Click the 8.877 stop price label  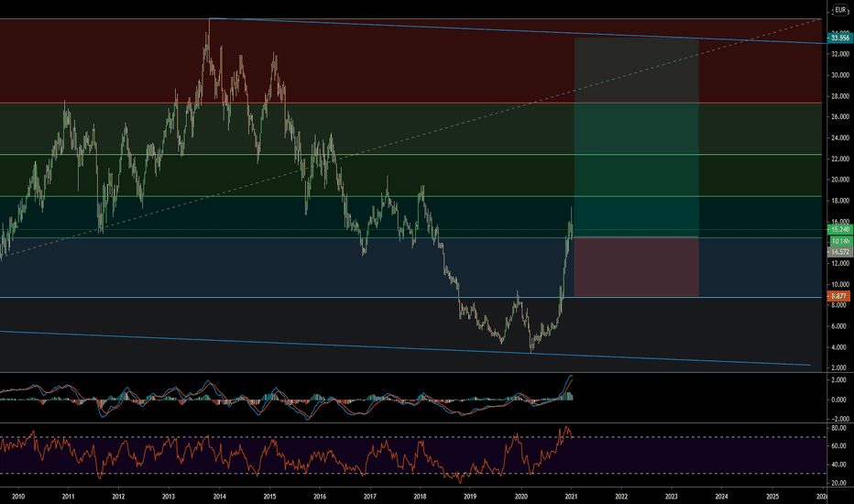pos(838,296)
